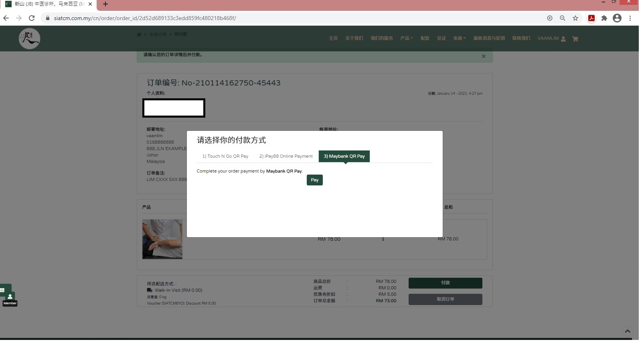Click the clinic logo in the header

coord(29,39)
